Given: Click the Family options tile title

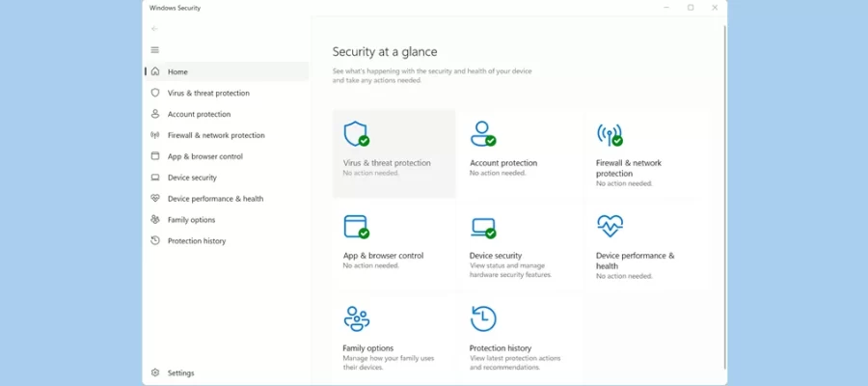Looking at the screenshot, I should click(368, 348).
